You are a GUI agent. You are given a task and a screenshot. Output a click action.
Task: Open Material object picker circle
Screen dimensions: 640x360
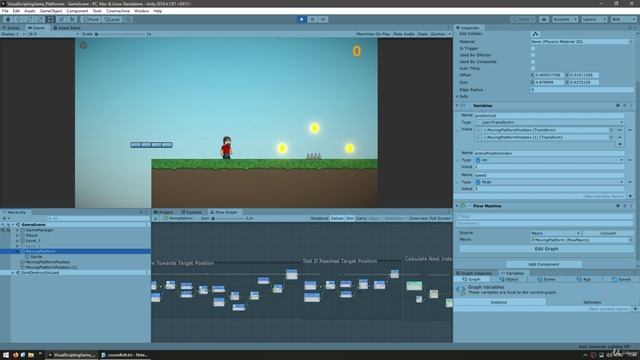click(631, 42)
